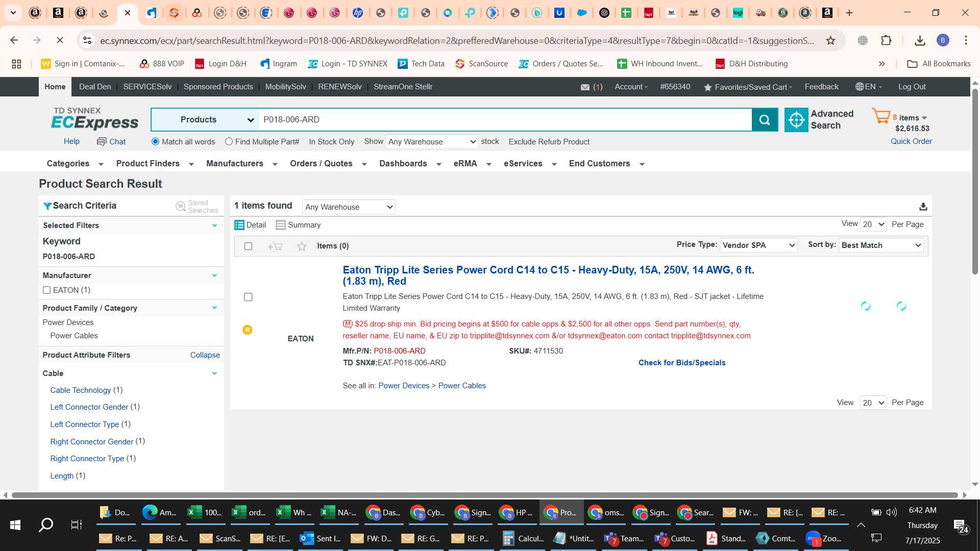The width and height of the screenshot is (980, 551).
Task: Open Windows Start menu
Action: click(x=15, y=524)
